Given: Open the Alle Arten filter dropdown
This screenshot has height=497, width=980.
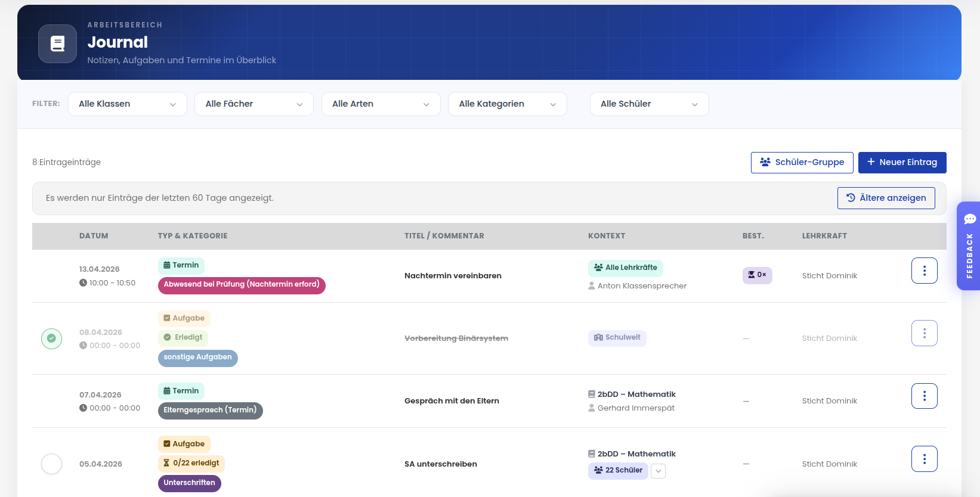Looking at the screenshot, I should [381, 104].
